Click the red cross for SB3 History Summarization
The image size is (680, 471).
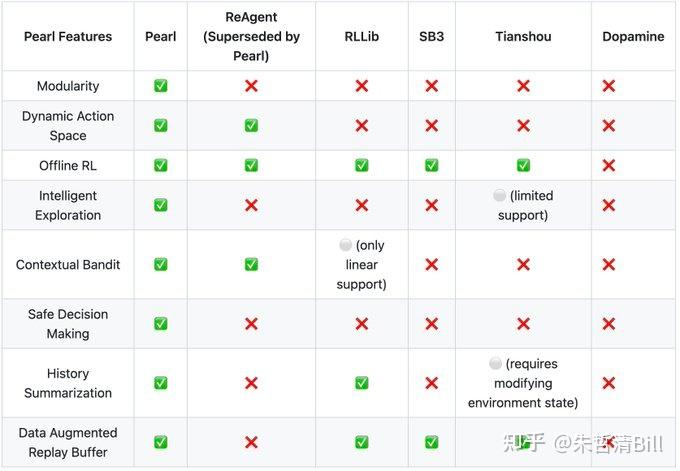click(431, 383)
